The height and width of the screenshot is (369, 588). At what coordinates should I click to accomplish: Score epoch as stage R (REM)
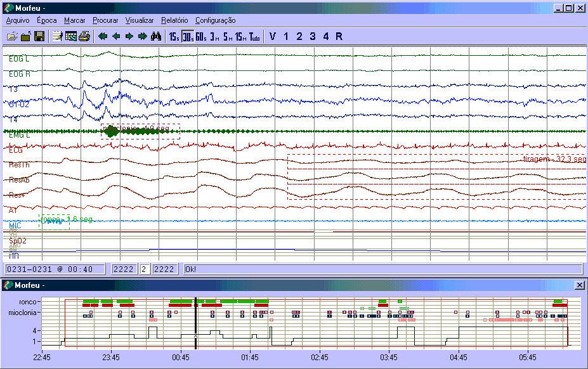(339, 36)
